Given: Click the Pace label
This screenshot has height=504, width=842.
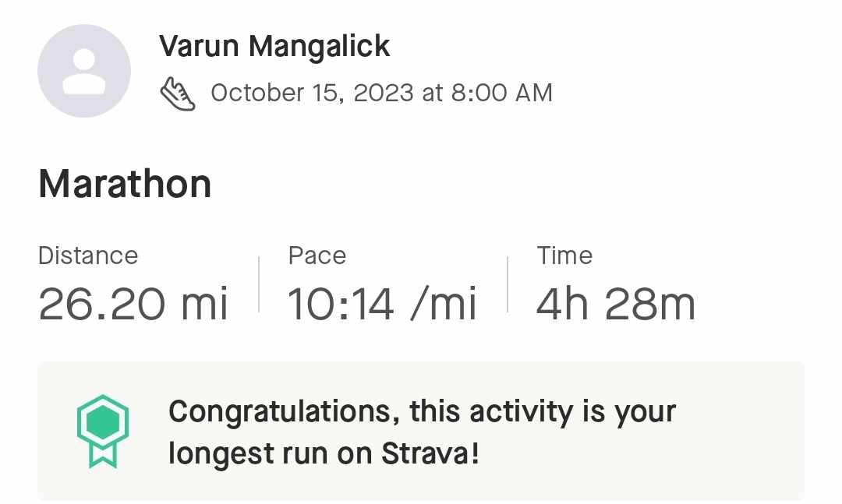Looking at the screenshot, I should pos(317,256).
